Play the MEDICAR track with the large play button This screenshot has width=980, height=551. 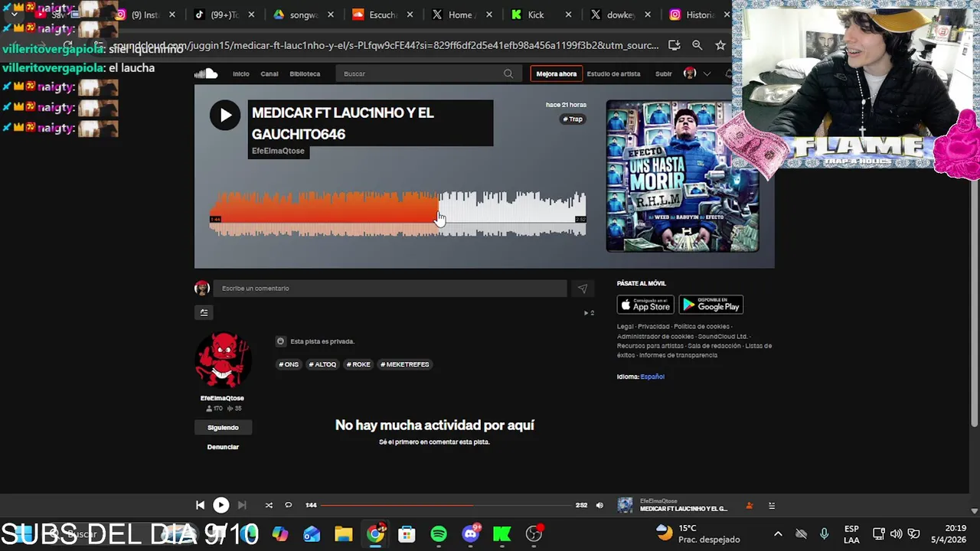[x=225, y=116]
